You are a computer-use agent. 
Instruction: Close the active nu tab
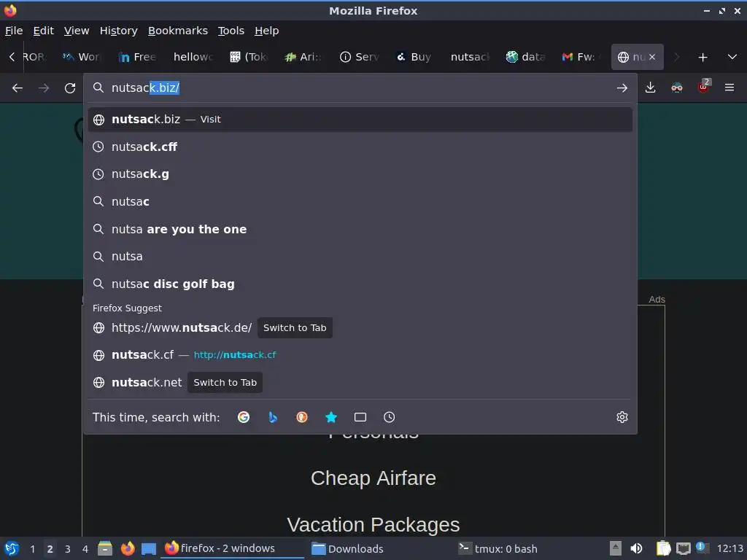coord(652,57)
